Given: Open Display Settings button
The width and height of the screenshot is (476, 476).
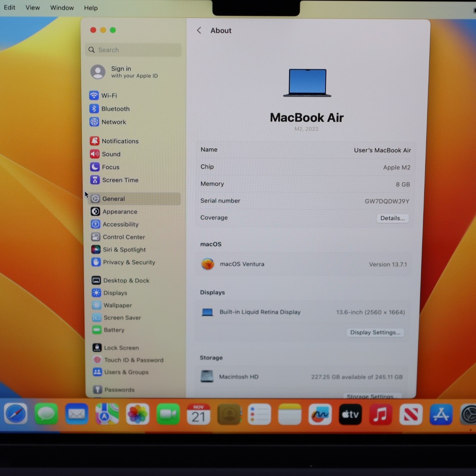Looking at the screenshot, I should pos(375,332).
